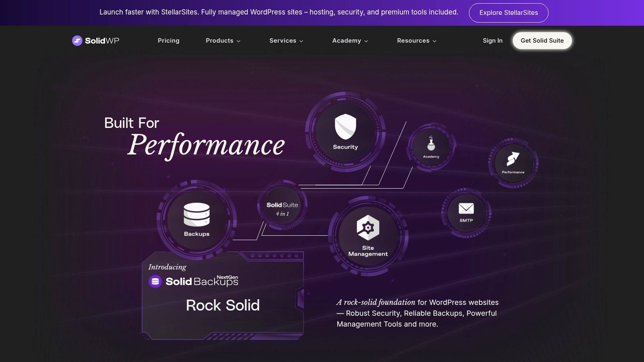Click the Solid Backups NextGen logo icon
The height and width of the screenshot is (362, 644).
155,282
